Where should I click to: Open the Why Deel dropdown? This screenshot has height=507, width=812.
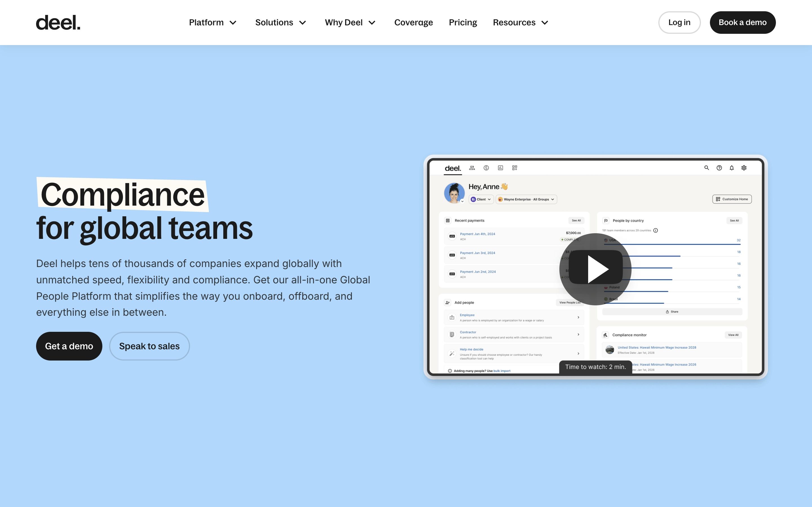coord(350,23)
